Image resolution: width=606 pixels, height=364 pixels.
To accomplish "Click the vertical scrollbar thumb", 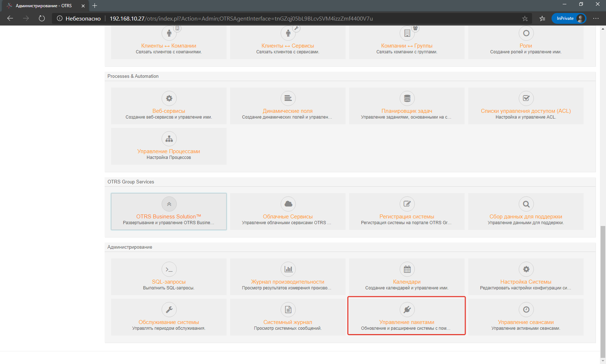I will point(603,292).
